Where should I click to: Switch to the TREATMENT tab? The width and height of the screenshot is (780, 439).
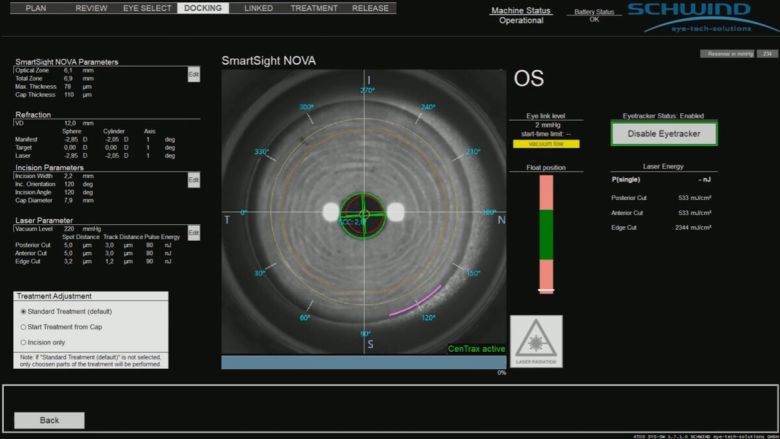[314, 7]
